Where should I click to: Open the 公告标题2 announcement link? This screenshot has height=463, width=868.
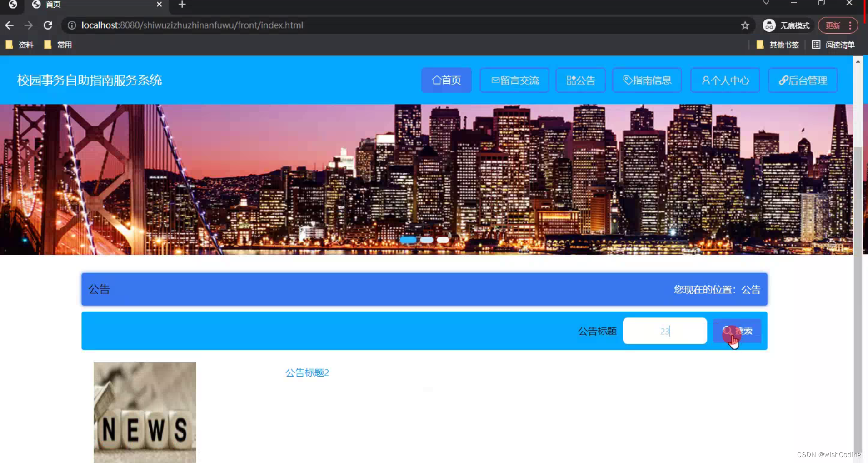click(307, 372)
